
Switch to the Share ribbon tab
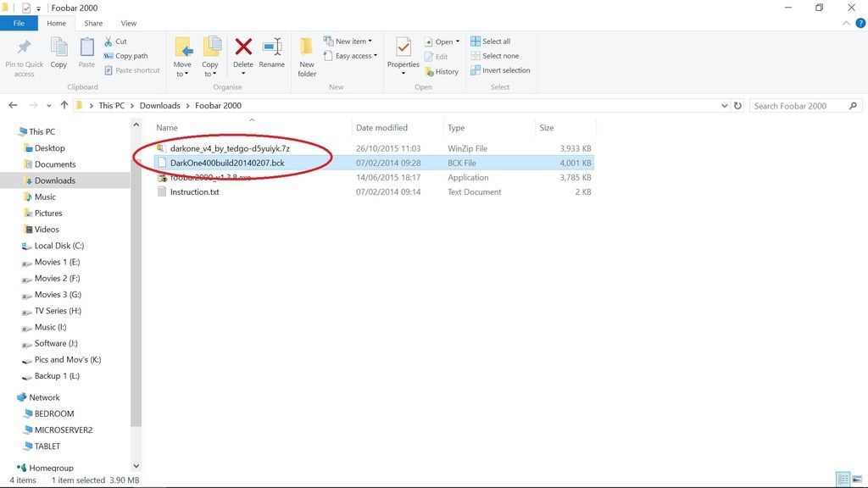[93, 23]
